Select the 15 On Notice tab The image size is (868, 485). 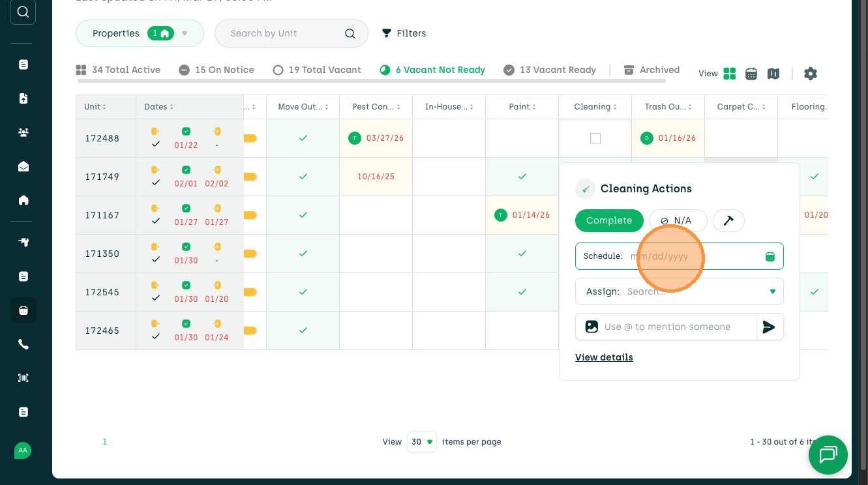click(x=217, y=70)
